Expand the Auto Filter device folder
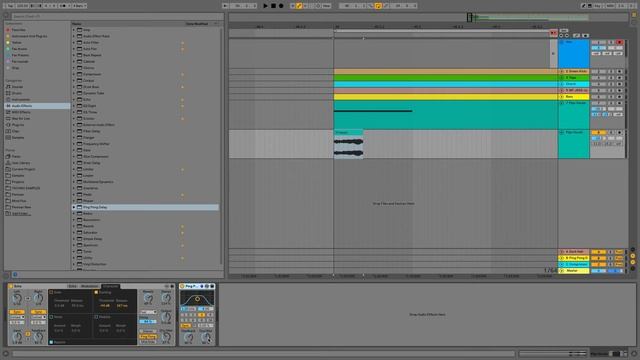Screen dimensions: 640x360 (74, 42)
